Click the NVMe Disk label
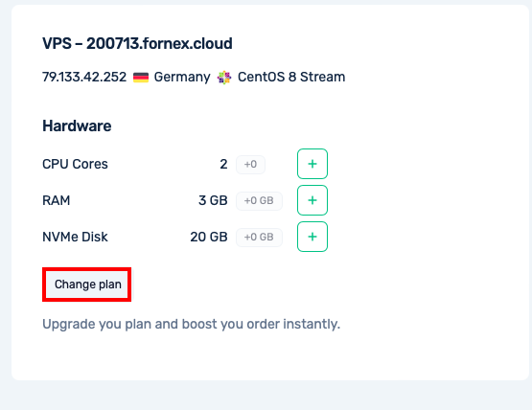 coord(75,237)
